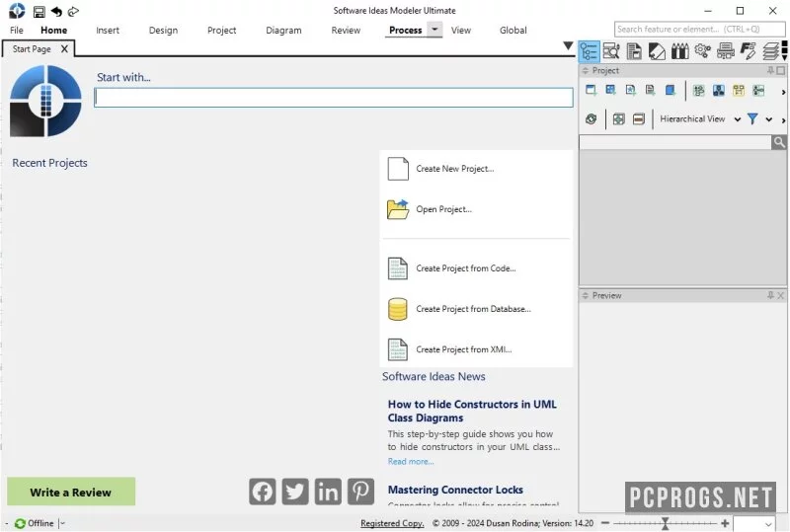Click the zoom in plus button
The height and width of the screenshot is (532, 790).
725,523
